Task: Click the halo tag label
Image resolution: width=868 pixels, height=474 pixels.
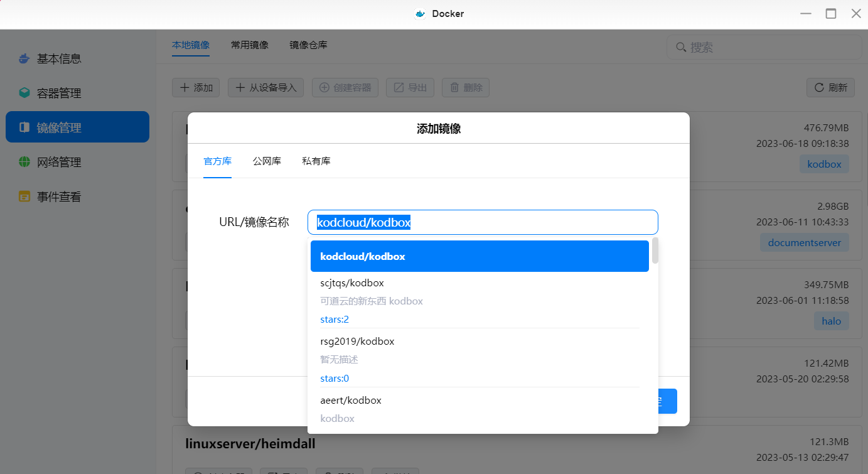Action: coord(832,321)
